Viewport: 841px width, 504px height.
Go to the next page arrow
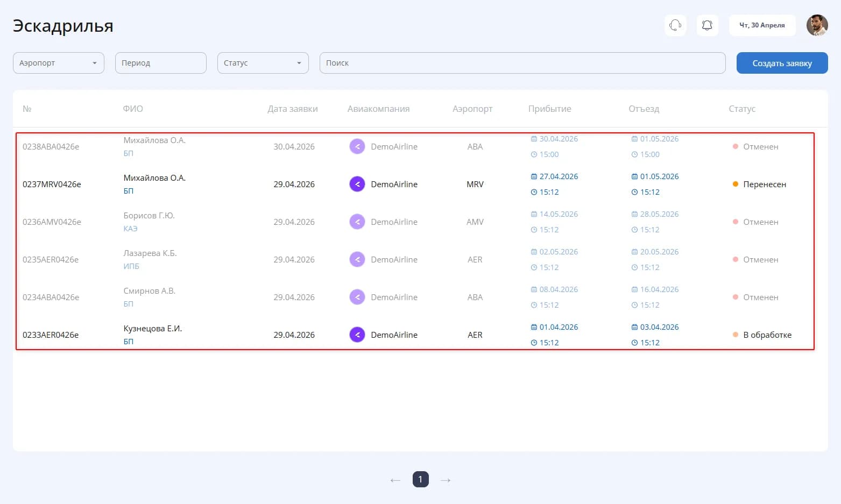[446, 480]
